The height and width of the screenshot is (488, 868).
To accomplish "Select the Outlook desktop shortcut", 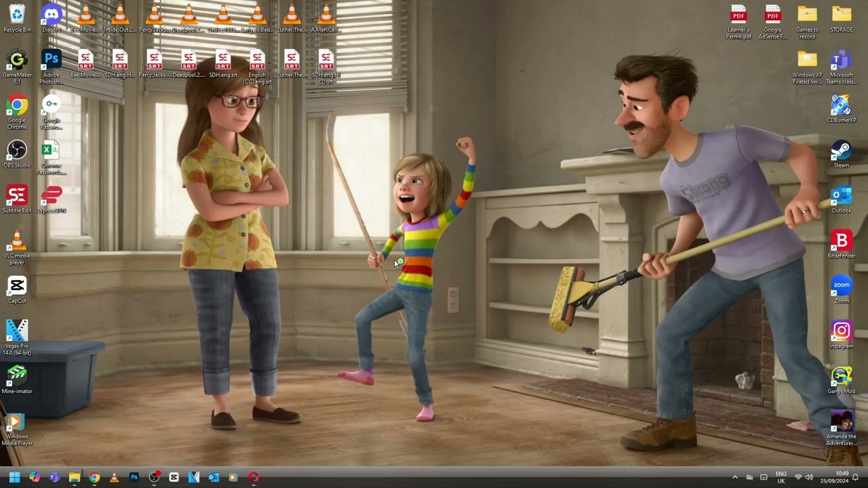I will pos(842,199).
